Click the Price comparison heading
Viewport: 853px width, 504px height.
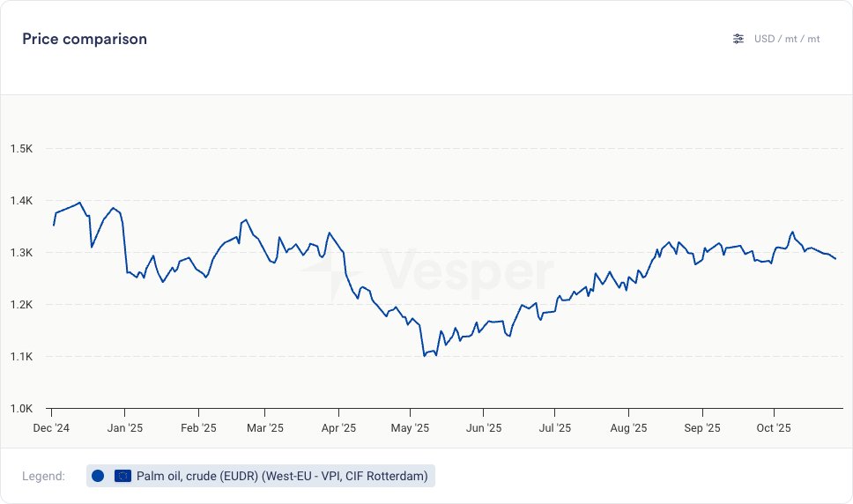click(85, 39)
